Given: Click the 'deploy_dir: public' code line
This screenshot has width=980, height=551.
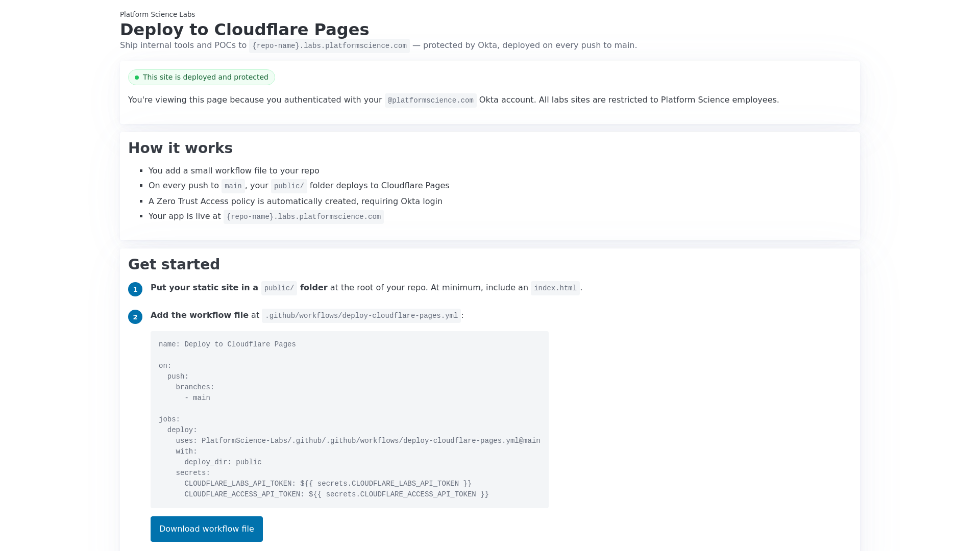Looking at the screenshot, I should 223,462.
